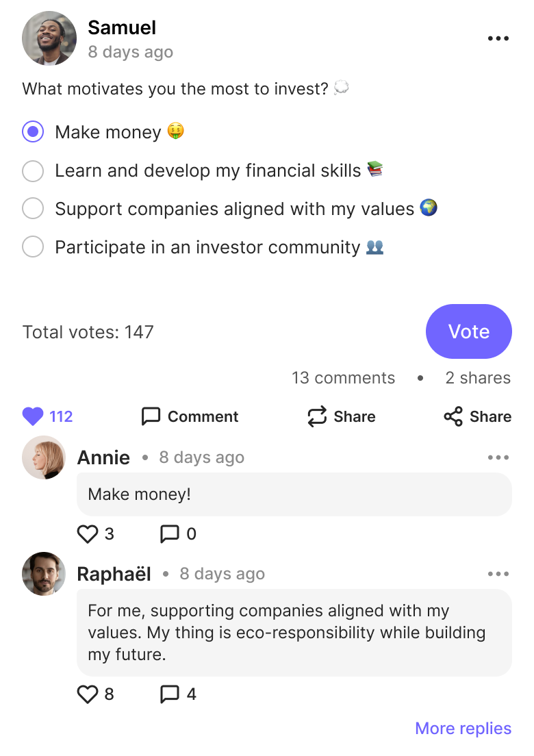The width and height of the screenshot is (534, 756).
Task: Select Learn and develop my financial skills
Action: (x=33, y=171)
